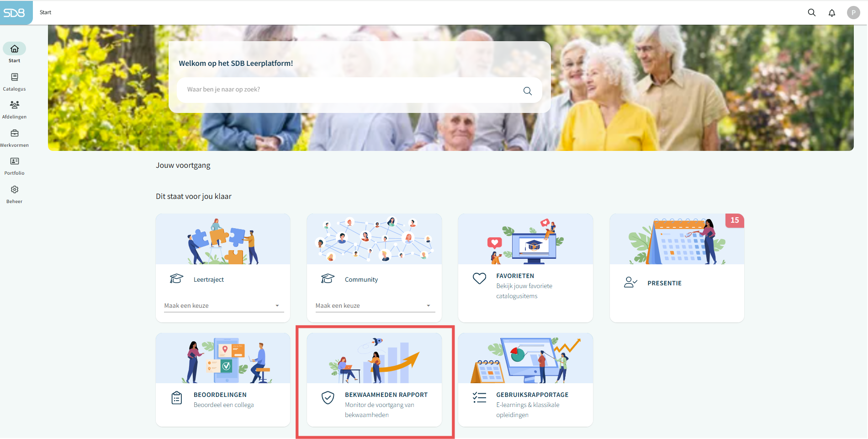The width and height of the screenshot is (868, 439).
Task: Open the search icon in top bar
Action: coord(811,13)
